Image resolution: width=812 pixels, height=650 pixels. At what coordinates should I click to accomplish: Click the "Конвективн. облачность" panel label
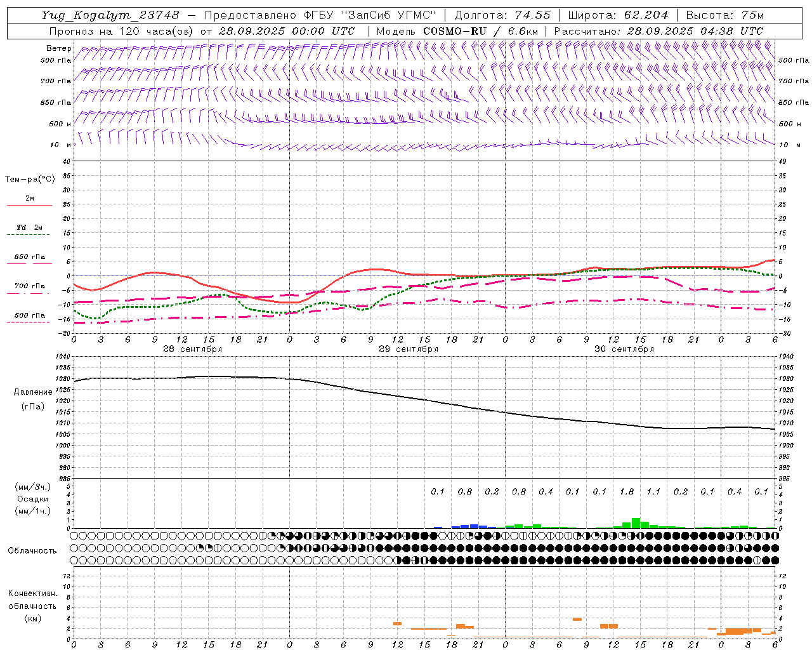(x=33, y=600)
